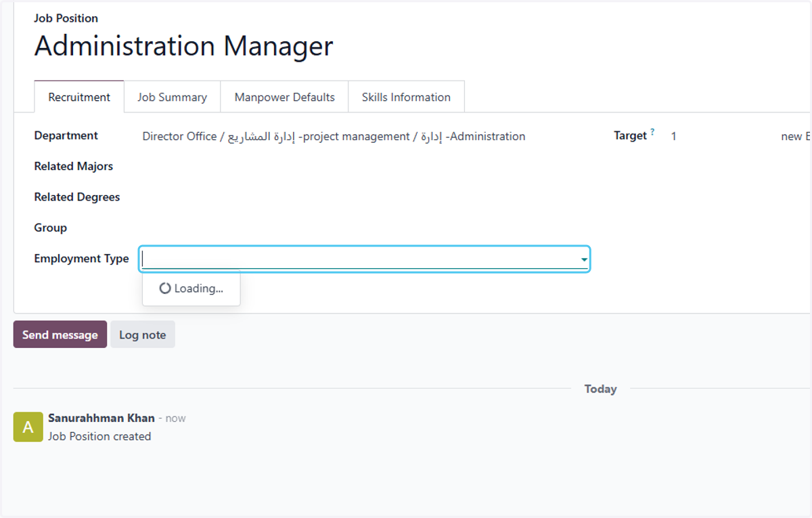This screenshot has width=812, height=518.
Task: Click the Loading... dropdown item
Action: [191, 288]
